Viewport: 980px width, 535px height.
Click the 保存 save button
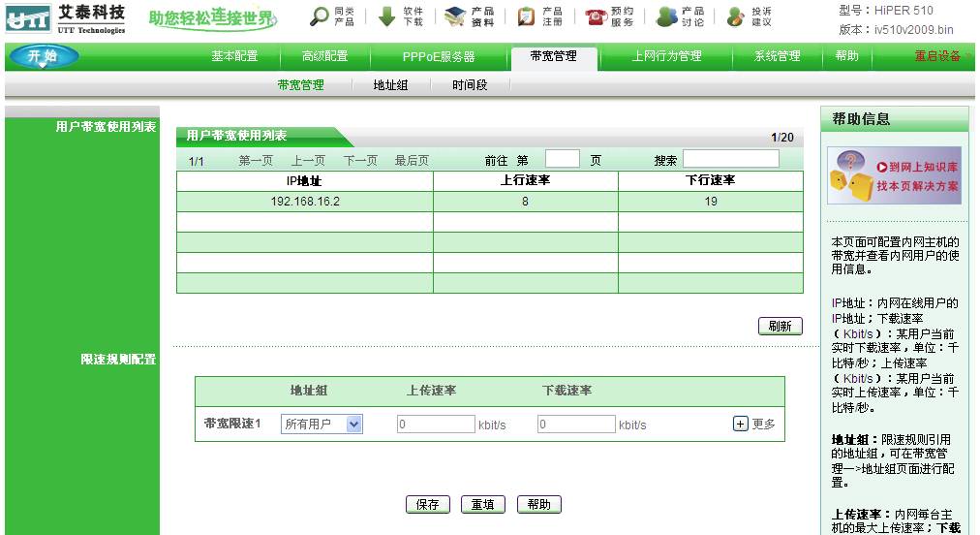[427, 505]
